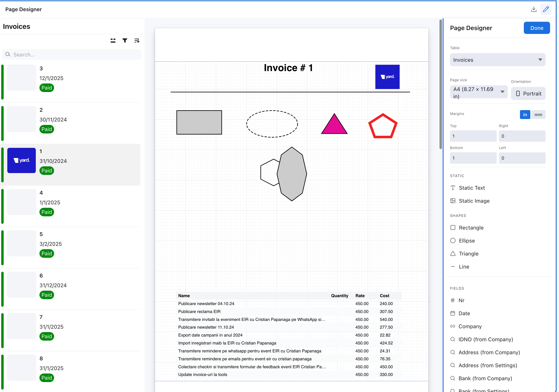Image resolution: width=559 pixels, height=392 pixels.
Task: Insert a Static Image element
Action: click(x=474, y=201)
